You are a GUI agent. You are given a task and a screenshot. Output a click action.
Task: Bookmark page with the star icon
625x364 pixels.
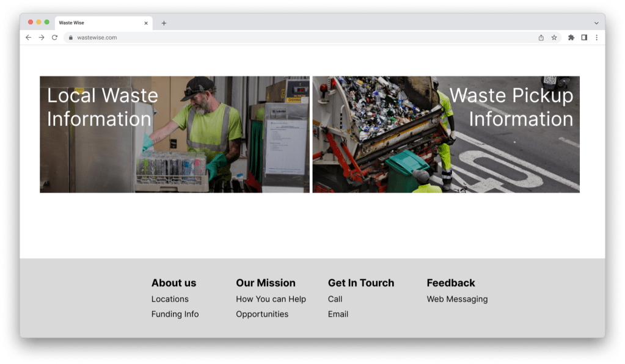tap(554, 37)
